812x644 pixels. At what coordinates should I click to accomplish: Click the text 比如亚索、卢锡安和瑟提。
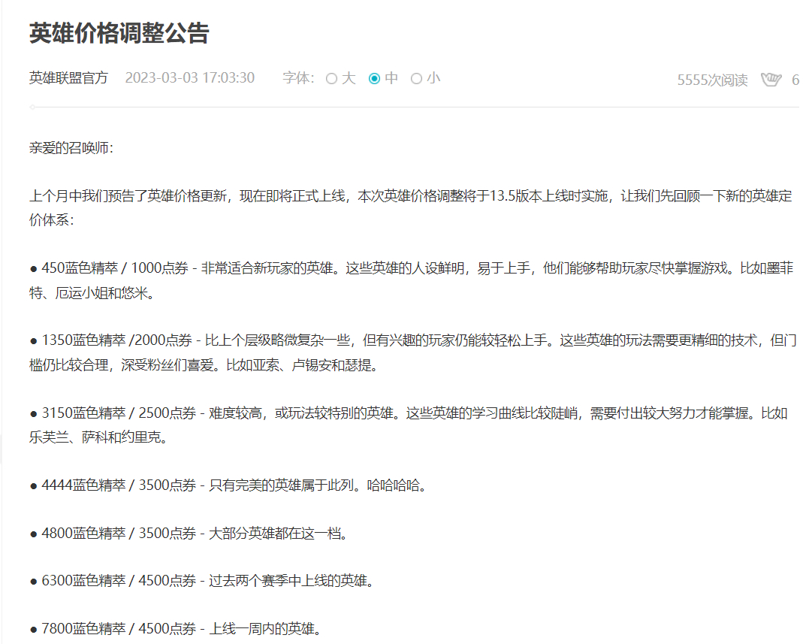click(x=302, y=364)
